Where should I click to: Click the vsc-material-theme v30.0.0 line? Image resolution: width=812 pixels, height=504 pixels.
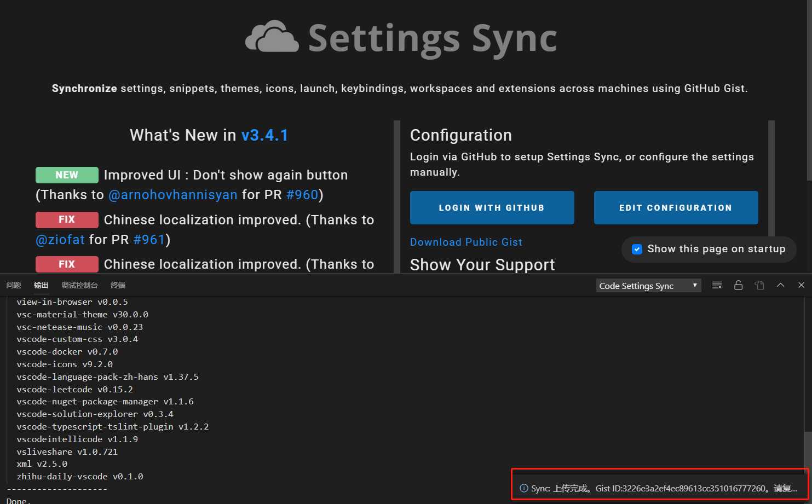pos(82,314)
